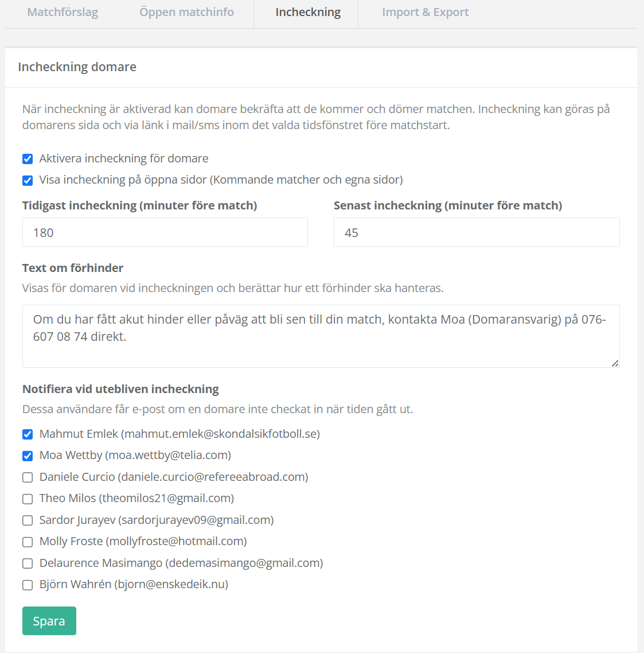Check Delaurence Masimango notification checkbox
This screenshot has width=644, height=653.
(x=28, y=563)
